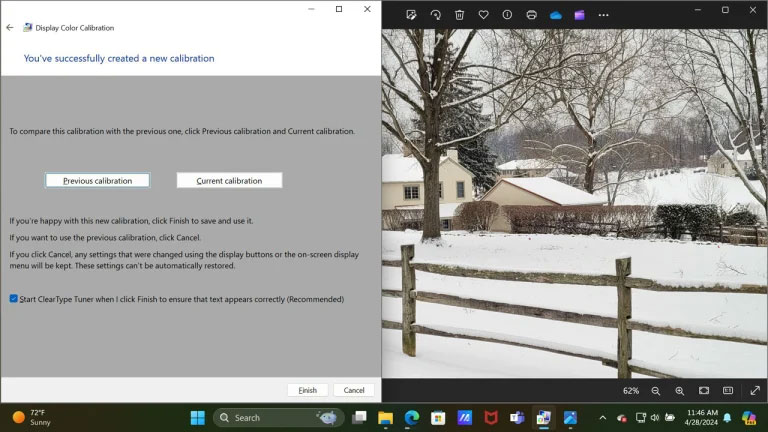The width and height of the screenshot is (768, 432).
Task: Show file info with the info icon
Action: point(507,15)
